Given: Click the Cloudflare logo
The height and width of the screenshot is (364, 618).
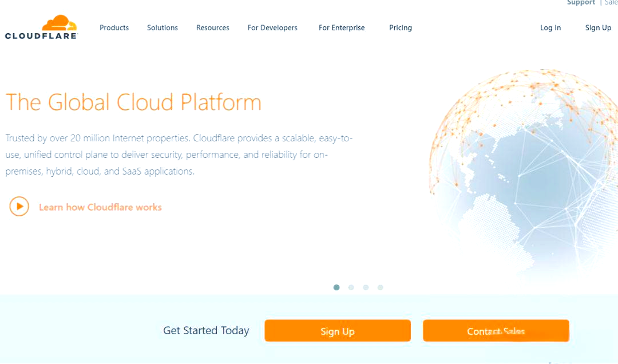Looking at the screenshot, I should (x=41, y=27).
